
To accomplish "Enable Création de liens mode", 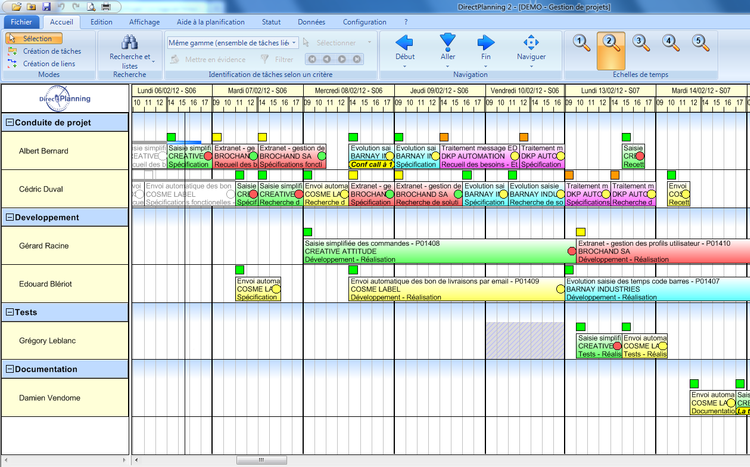I will point(41,64).
